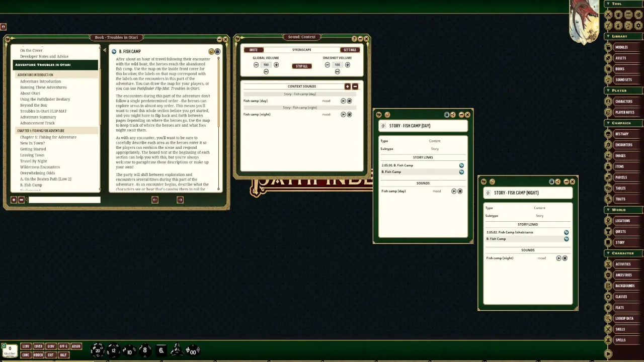Roll the d12 die

pos(113,350)
